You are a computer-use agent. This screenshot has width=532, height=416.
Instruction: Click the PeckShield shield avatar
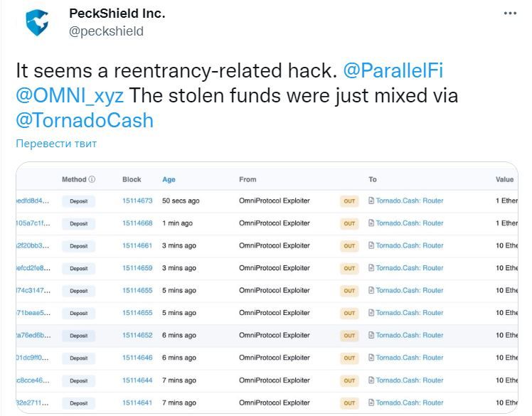point(37,22)
